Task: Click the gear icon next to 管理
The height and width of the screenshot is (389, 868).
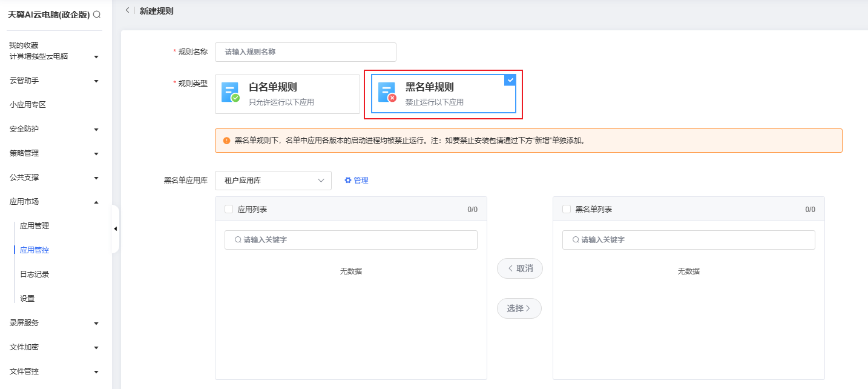Action: coord(348,181)
